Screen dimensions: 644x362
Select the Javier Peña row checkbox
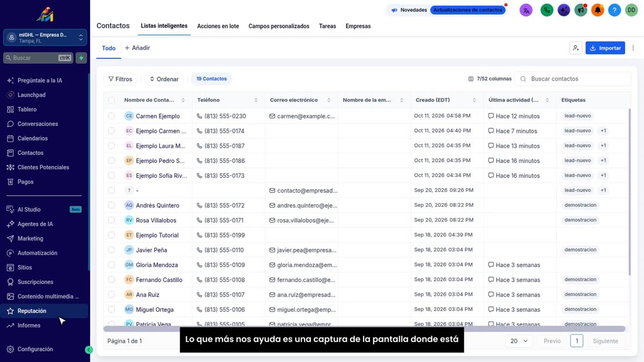112,250
